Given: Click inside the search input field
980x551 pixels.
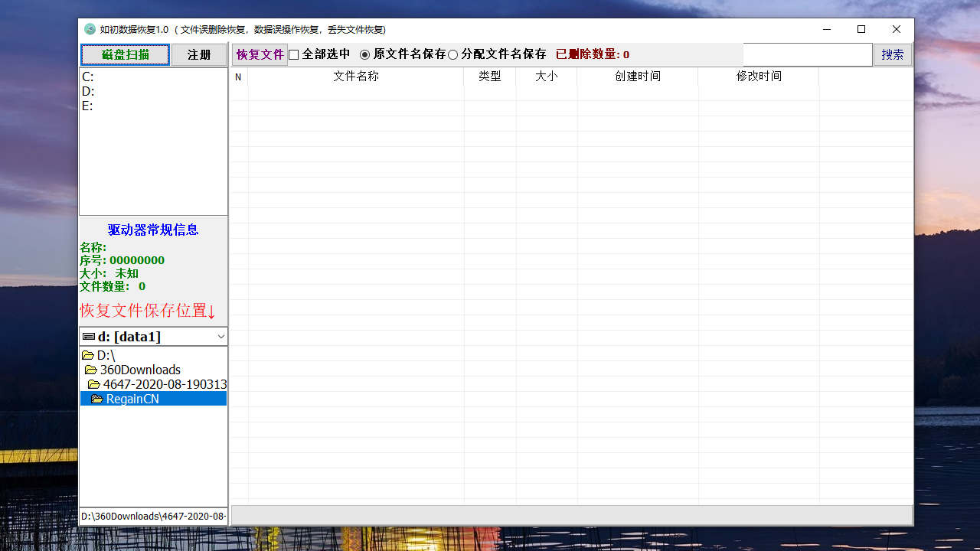Looking at the screenshot, I should click(x=807, y=54).
